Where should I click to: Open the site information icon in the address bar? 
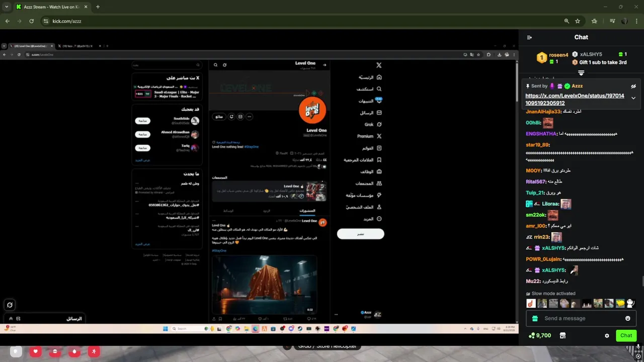pos(46,21)
